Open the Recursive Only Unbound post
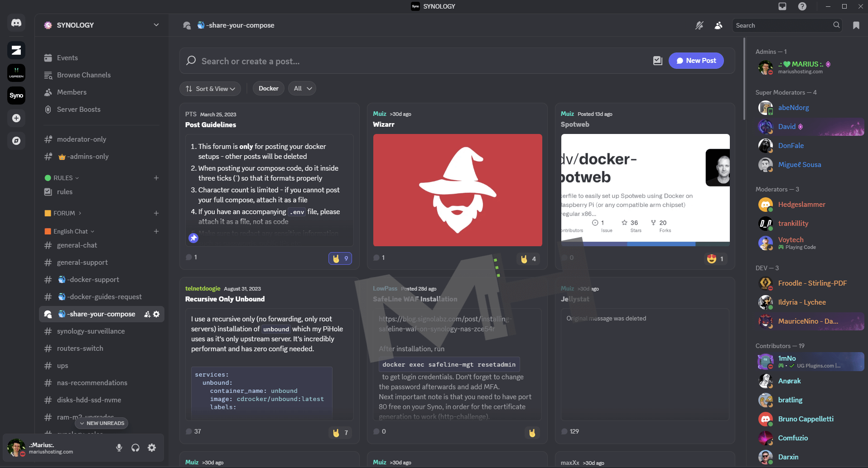Image resolution: width=868 pixels, height=468 pixels. [225, 299]
